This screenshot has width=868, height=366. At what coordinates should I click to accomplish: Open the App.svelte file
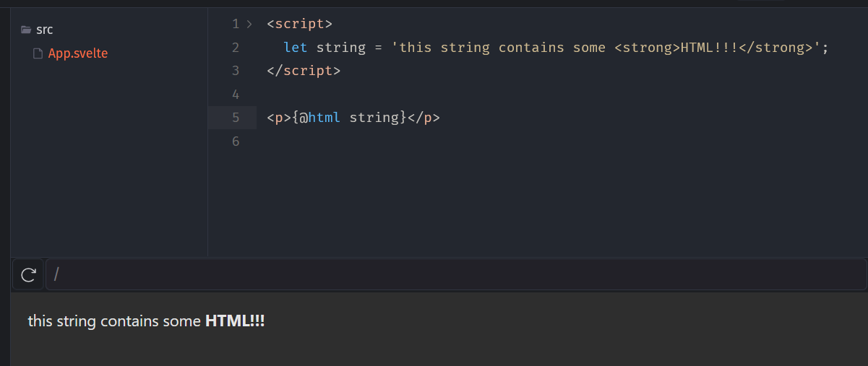click(77, 53)
